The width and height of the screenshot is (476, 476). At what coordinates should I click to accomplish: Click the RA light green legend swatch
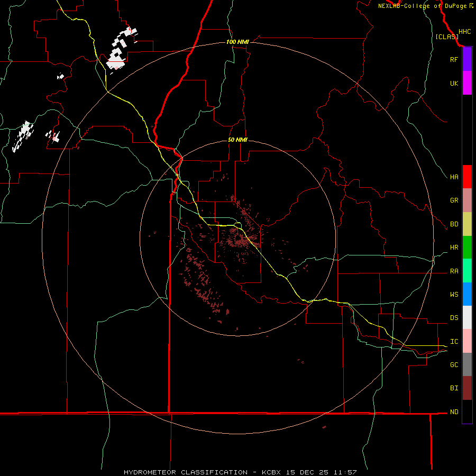click(467, 271)
